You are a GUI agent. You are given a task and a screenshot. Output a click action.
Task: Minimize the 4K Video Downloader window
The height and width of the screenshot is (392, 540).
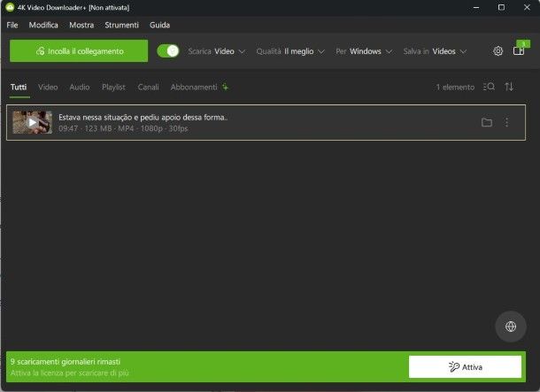(x=476, y=7)
